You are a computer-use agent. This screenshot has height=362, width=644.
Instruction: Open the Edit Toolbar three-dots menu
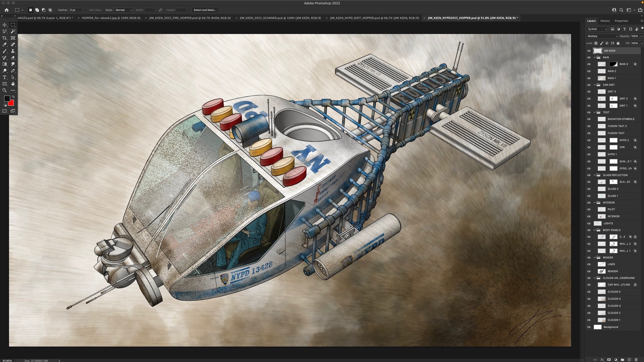(x=13, y=90)
